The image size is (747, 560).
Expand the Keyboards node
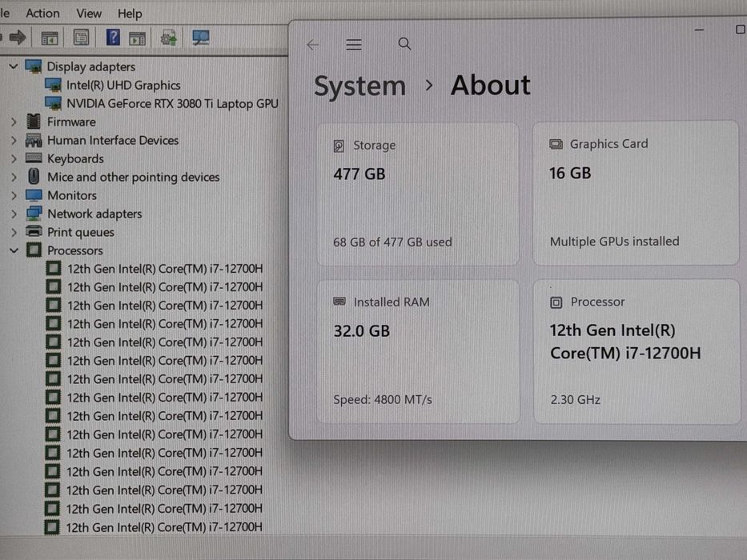[14, 158]
